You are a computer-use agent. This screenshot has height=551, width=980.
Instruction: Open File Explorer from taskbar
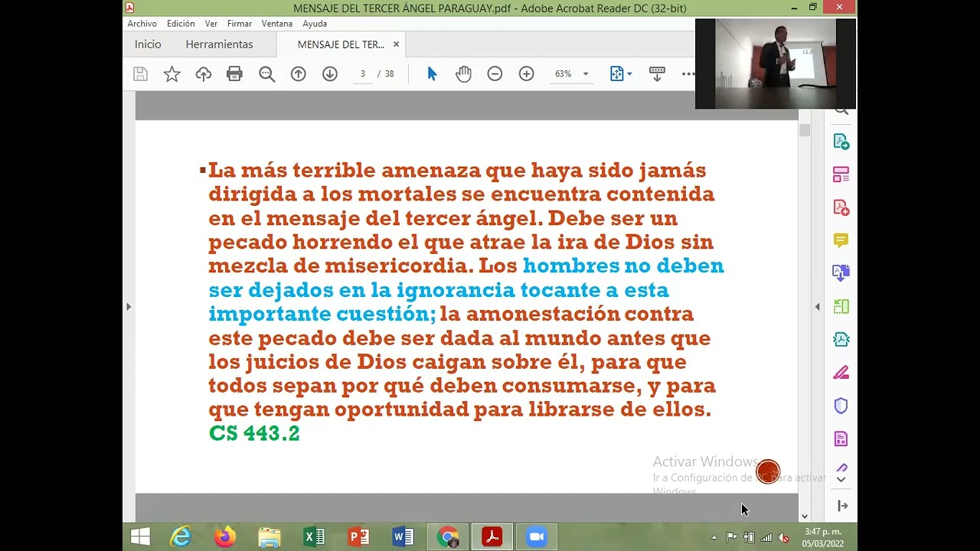269,537
